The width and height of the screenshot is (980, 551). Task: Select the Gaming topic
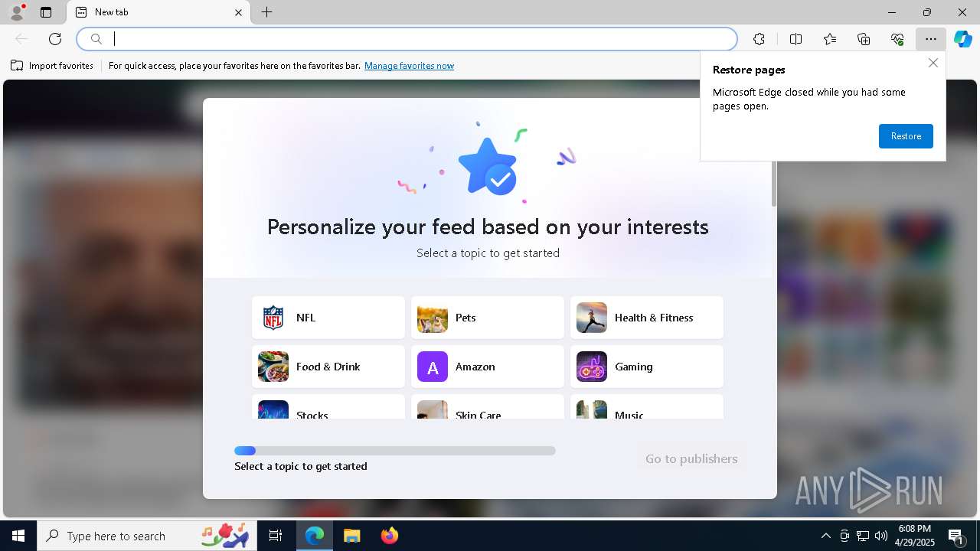pos(647,367)
